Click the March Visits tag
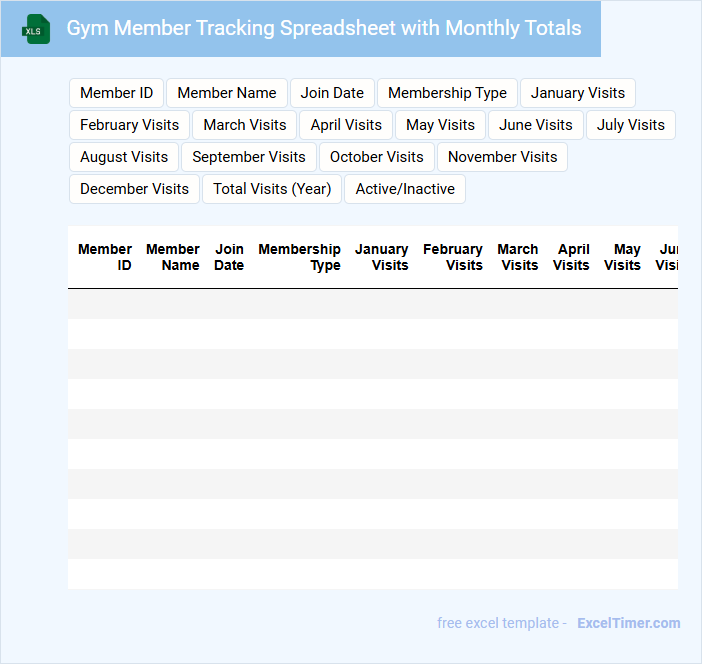The image size is (702, 664). 245,125
